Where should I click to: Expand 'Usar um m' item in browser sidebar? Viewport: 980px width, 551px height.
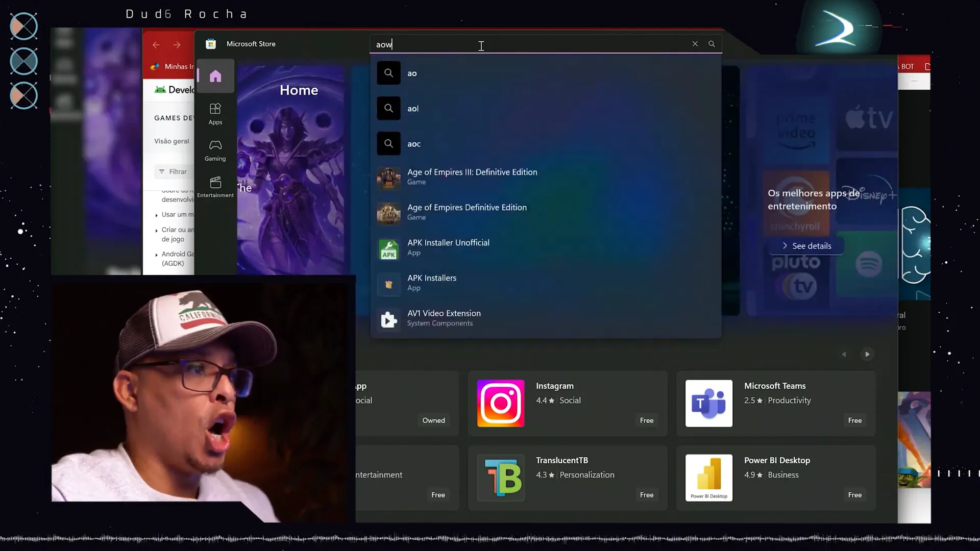point(175,215)
